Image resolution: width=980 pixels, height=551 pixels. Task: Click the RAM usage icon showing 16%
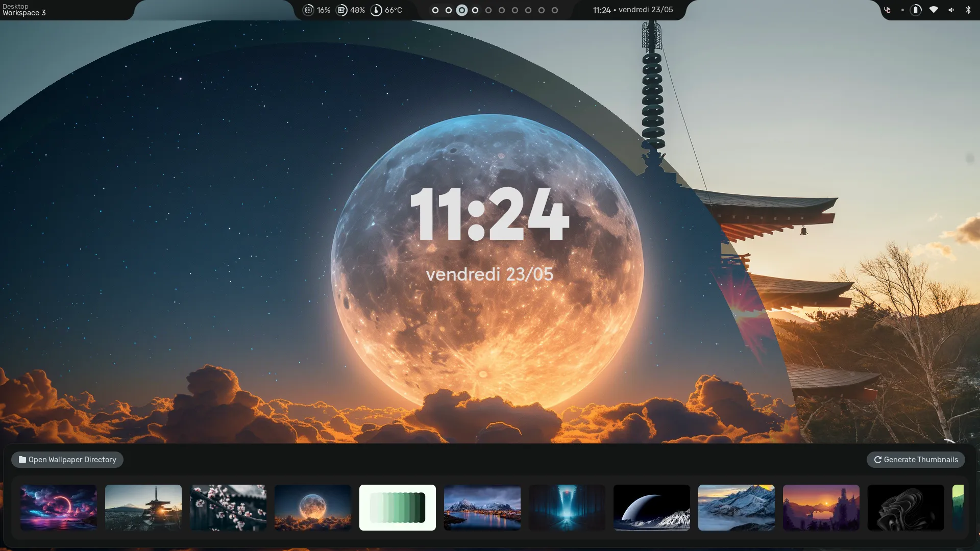[x=308, y=10]
